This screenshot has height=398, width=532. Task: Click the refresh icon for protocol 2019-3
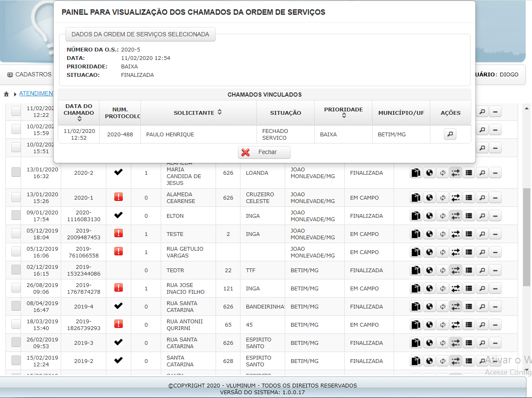tap(443, 343)
